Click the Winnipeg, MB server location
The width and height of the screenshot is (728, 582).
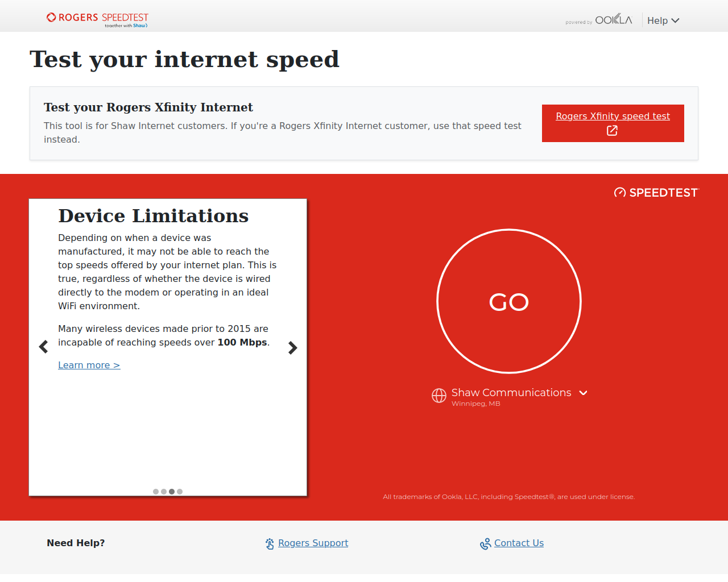tap(476, 404)
